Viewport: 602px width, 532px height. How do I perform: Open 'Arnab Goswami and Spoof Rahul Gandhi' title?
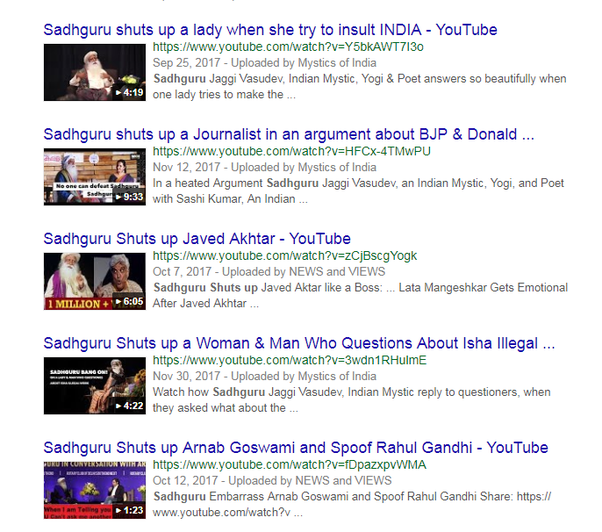[x=296, y=447]
